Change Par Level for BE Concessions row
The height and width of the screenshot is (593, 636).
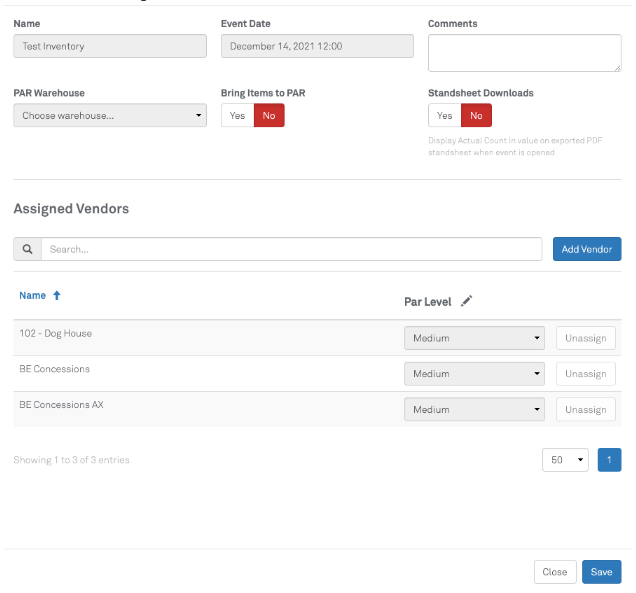pyautogui.click(x=474, y=374)
